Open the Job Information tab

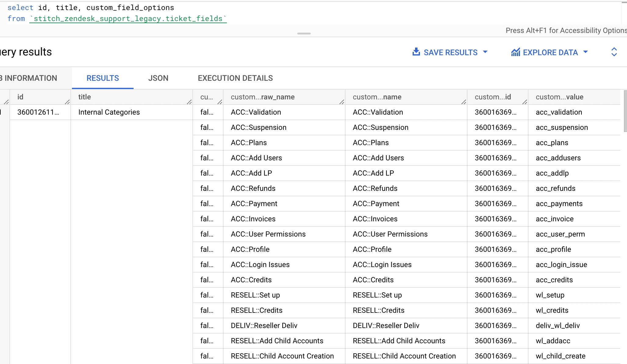(30, 78)
